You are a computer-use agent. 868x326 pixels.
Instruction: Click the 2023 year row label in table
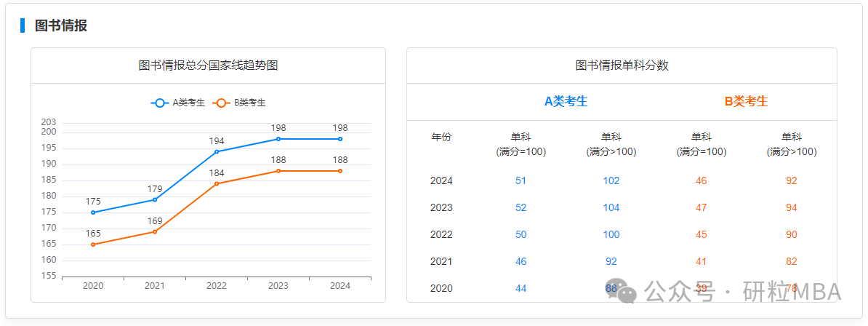click(x=441, y=208)
